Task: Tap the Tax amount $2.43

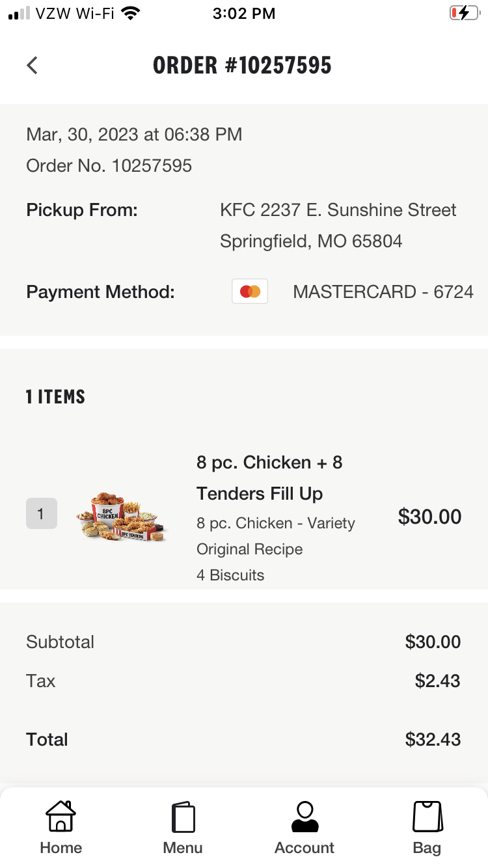Action: tap(437, 681)
